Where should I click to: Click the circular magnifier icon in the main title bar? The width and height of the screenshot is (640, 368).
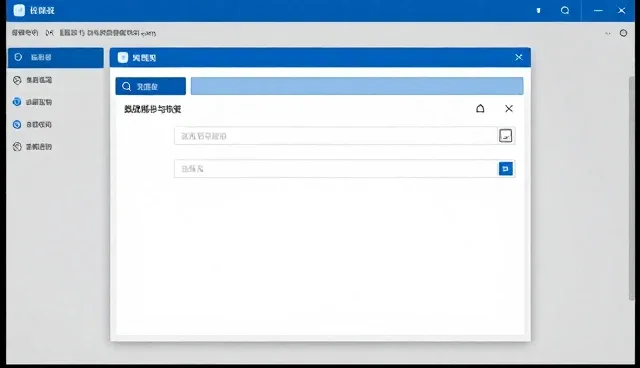565,10
